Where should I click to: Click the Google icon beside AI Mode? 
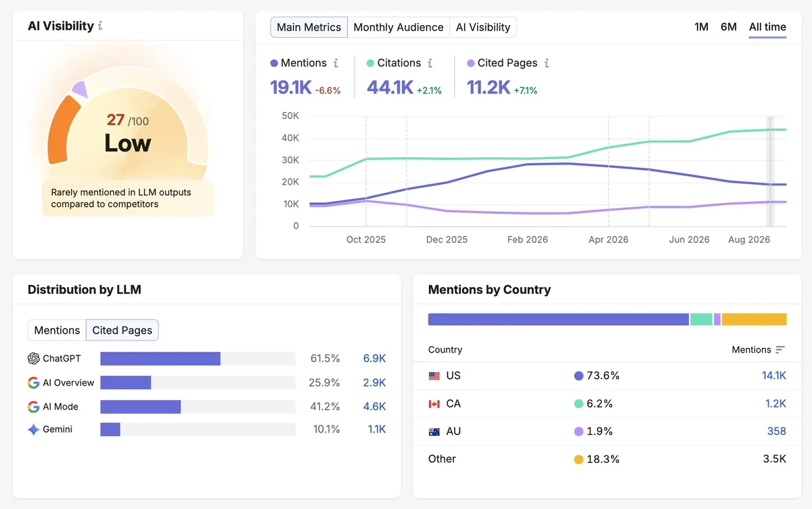(x=33, y=407)
